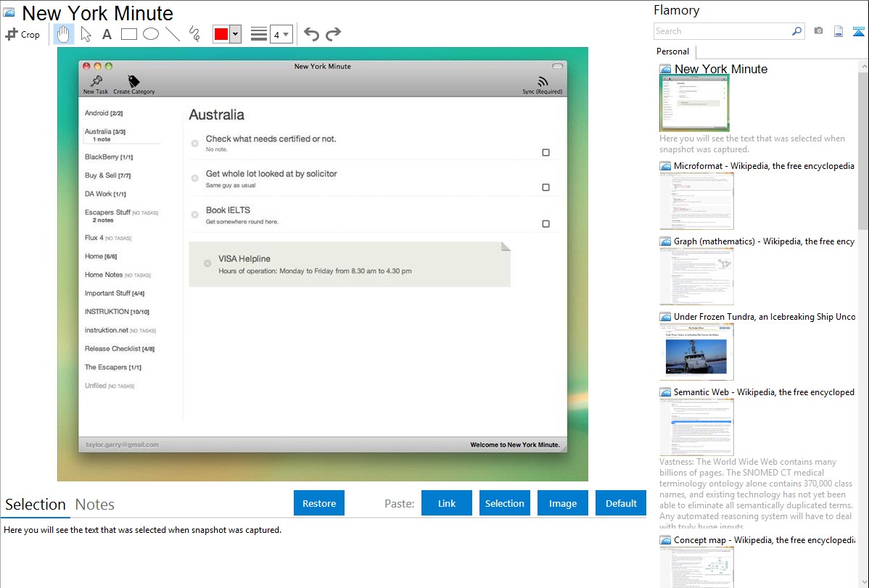Viewport: 869px width, 588px height.
Task: Paste as Image button
Action: tap(562, 503)
